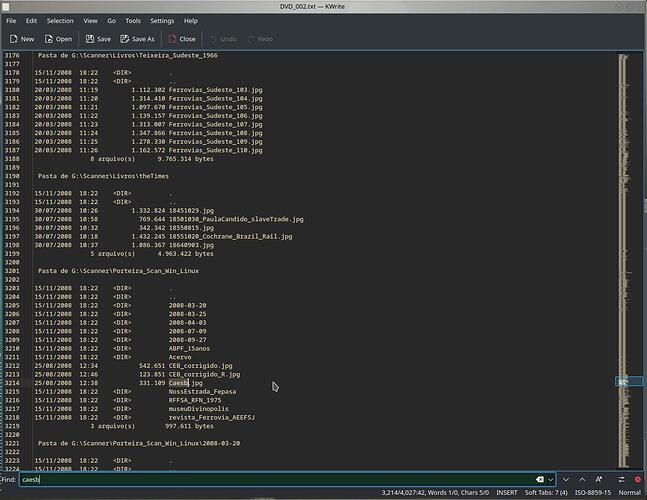
Task: Click the Open file toolbar button
Action: [x=58, y=39]
